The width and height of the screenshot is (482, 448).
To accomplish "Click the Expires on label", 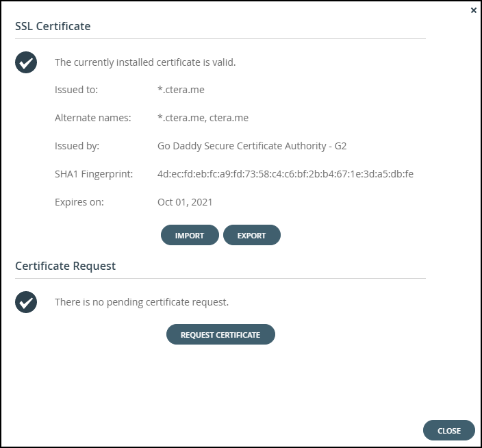I will click(79, 202).
